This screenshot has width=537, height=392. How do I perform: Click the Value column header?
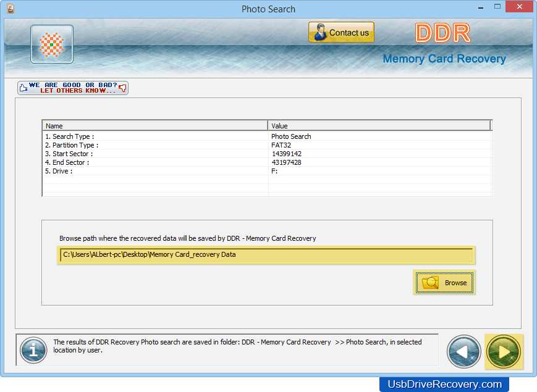[379, 125]
